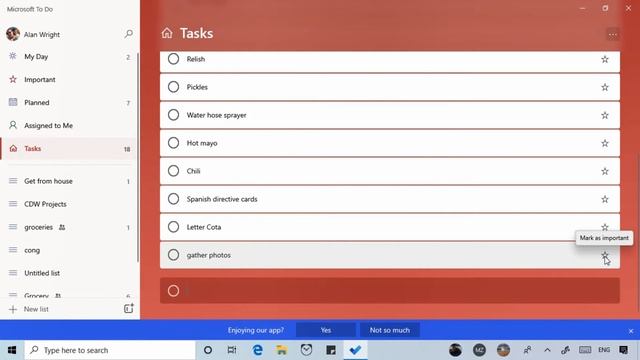The image size is (640, 360).
Task: Open File Explorer from taskbar
Action: click(282, 350)
